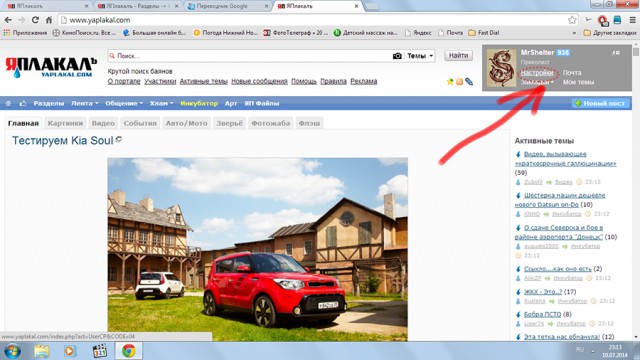Open the Бобра ПСТО topic
The image size is (640, 360).
[542, 314]
